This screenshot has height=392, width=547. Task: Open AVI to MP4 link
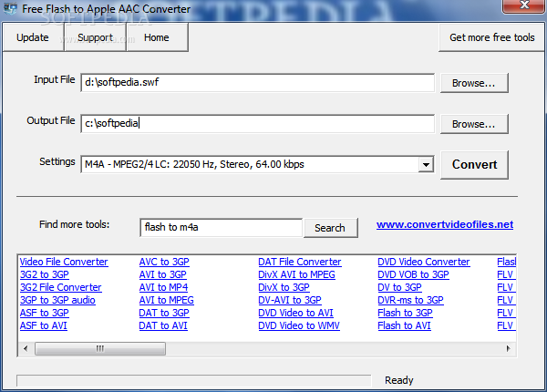pos(163,287)
